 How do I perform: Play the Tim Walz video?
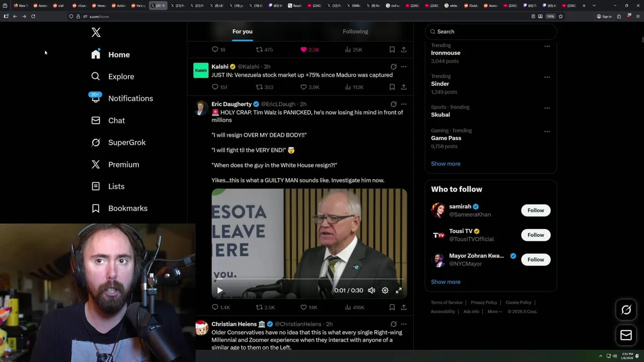coord(220,290)
